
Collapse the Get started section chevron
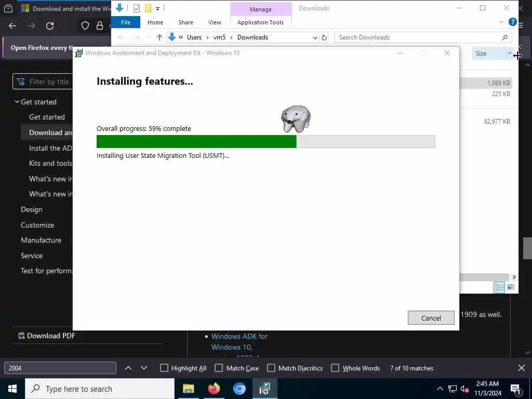[x=17, y=102]
